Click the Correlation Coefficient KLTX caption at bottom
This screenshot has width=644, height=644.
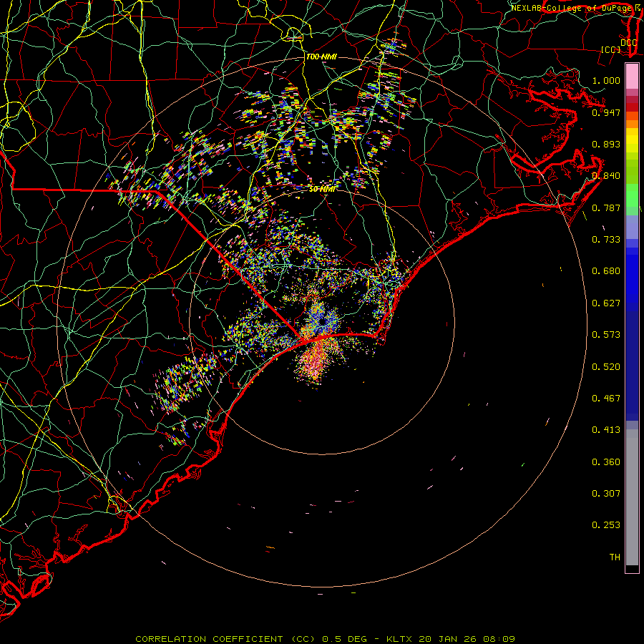[325, 639]
